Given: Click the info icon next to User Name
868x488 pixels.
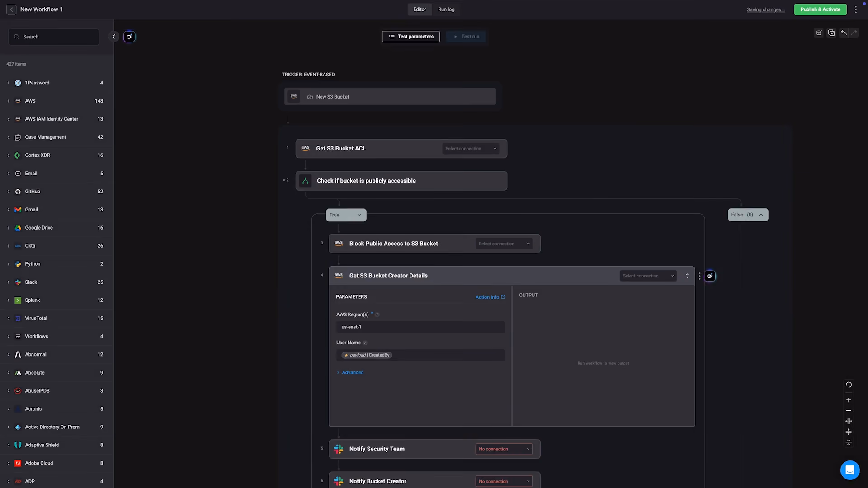Looking at the screenshot, I should (x=365, y=343).
